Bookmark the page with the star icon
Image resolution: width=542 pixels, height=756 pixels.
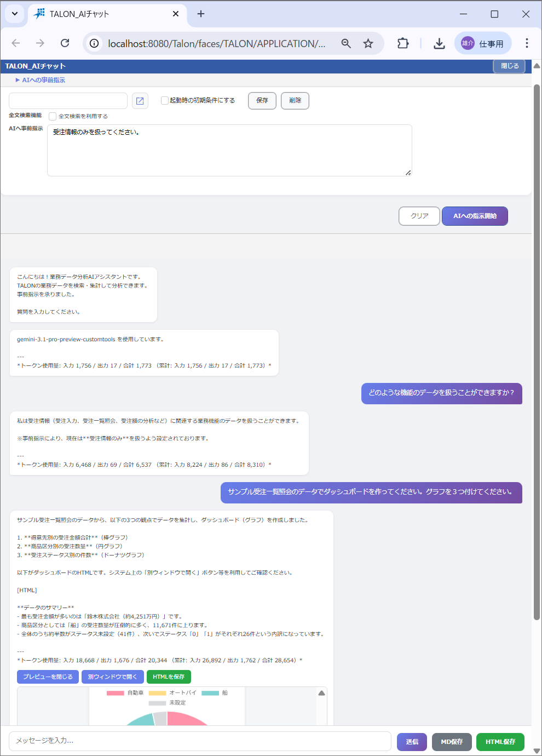pos(368,43)
